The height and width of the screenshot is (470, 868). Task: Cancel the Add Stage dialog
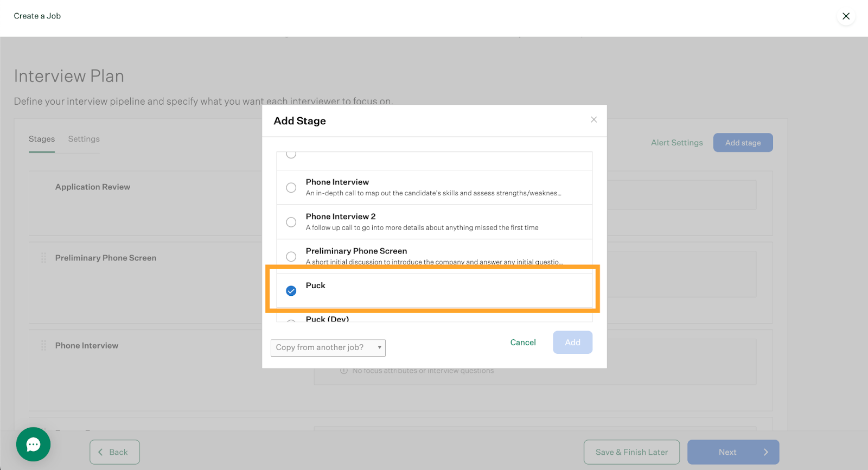tap(522, 342)
